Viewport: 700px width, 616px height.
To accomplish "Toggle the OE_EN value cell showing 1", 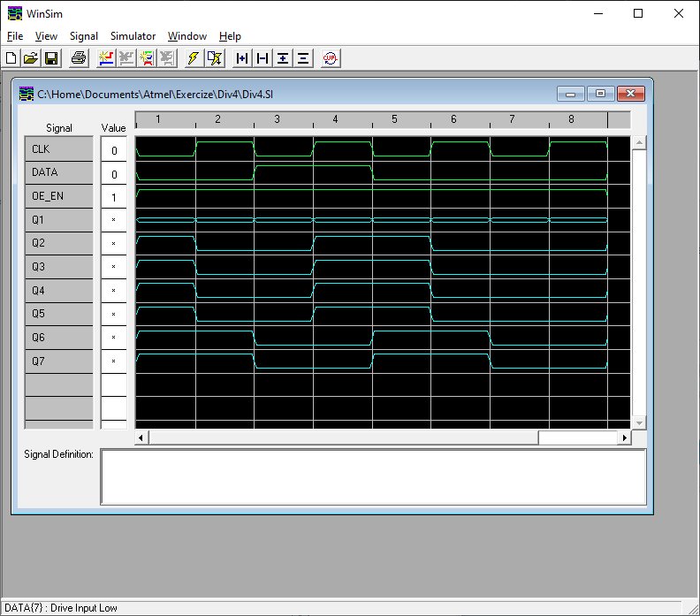I will (114, 197).
